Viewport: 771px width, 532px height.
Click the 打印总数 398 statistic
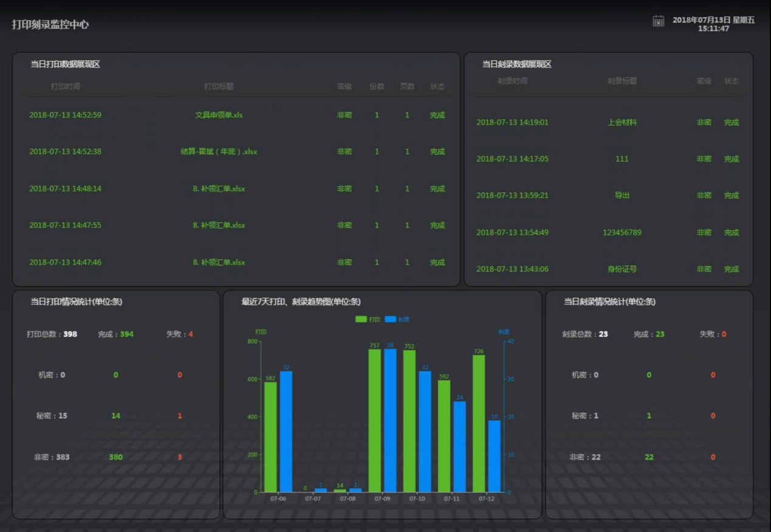[52, 334]
